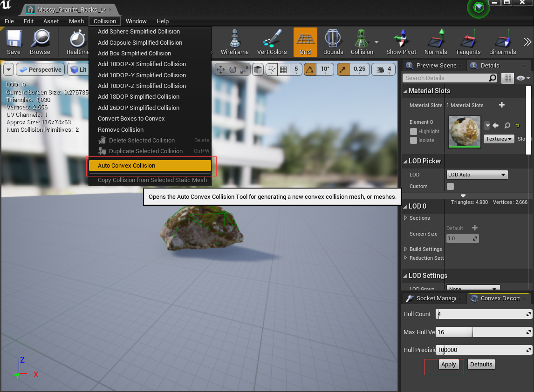The height and width of the screenshot is (392, 534).
Task: Choose Auto Convex Collision
Action: pyautogui.click(x=150, y=165)
